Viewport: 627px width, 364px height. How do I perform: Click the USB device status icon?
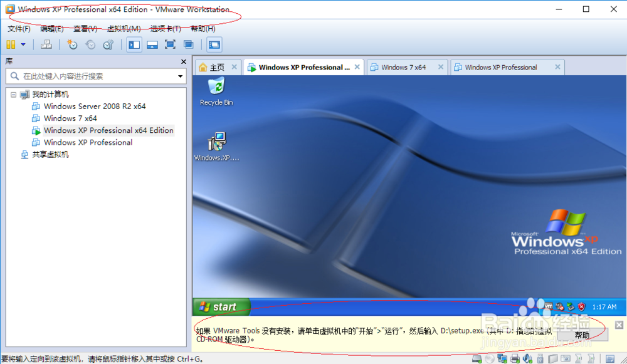point(540,359)
